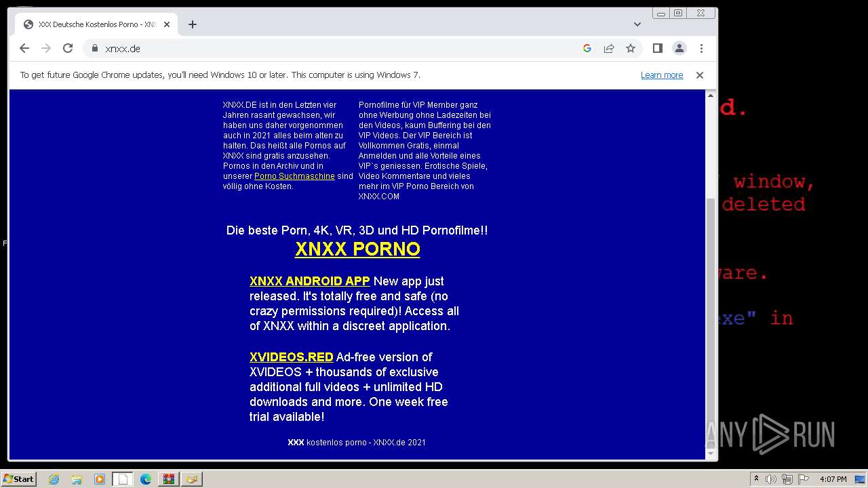Open Microsoft Edge from the taskbar
The image size is (868, 488).
[x=146, y=479]
